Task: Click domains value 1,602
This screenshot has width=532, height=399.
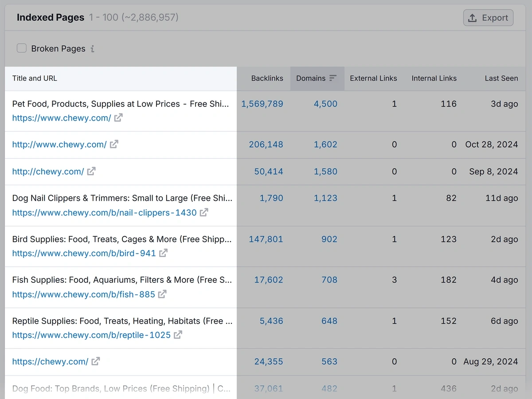Action: click(x=325, y=144)
